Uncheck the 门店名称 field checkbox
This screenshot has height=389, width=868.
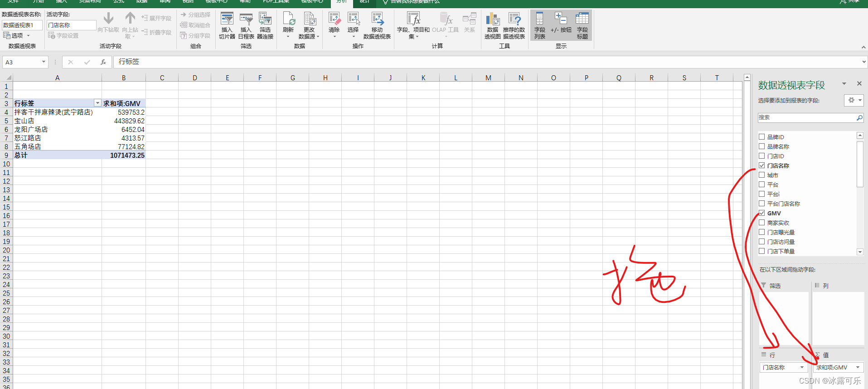[762, 165]
